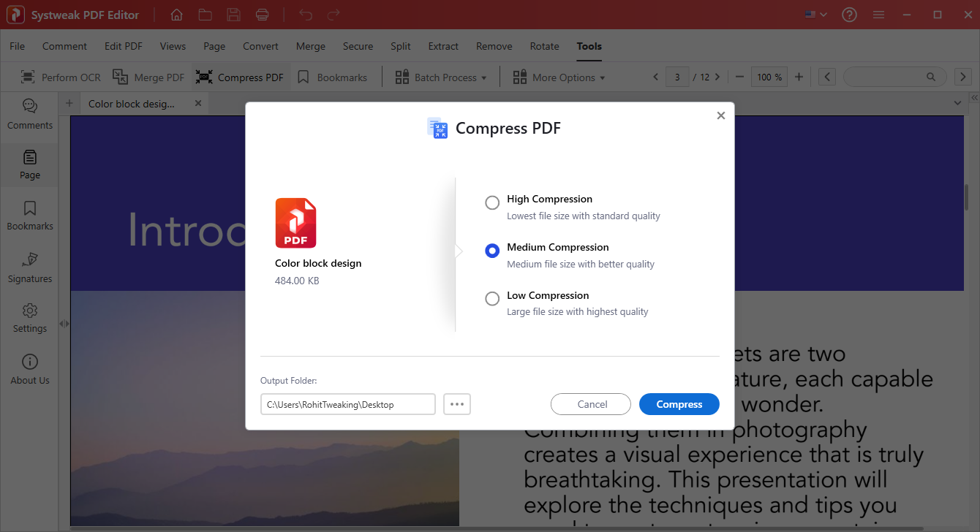The width and height of the screenshot is (980, 532).
Task: Open the Batch Process dropdown
Action: coord(440,77)
